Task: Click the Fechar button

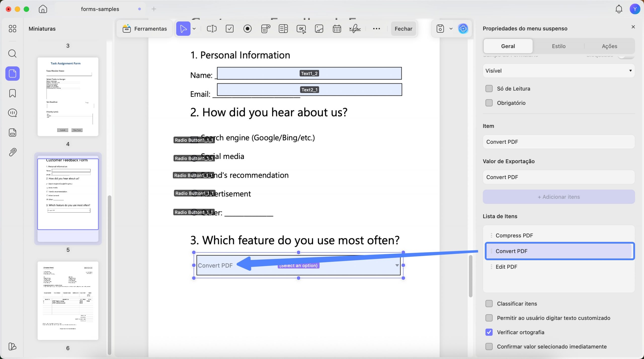Action: pos(403,29)
